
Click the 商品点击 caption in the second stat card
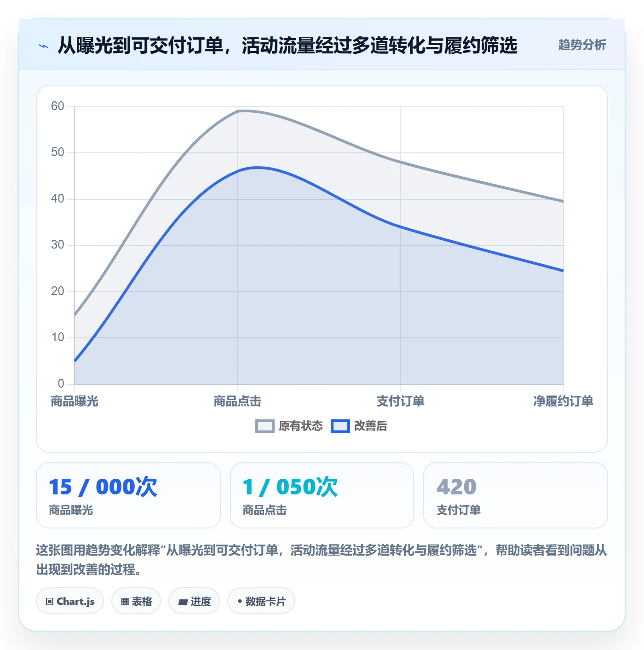[x=264, y=510]
